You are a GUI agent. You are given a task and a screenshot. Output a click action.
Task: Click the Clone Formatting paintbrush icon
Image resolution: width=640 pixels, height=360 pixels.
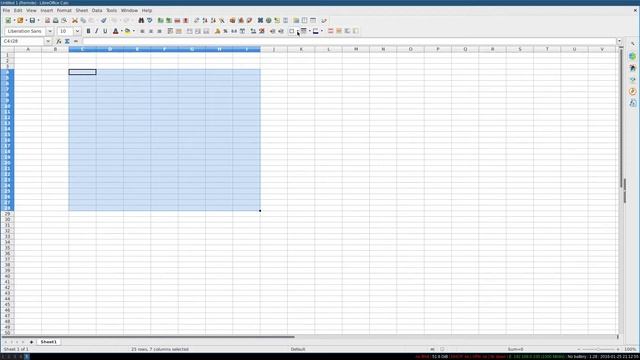[104, 20]
